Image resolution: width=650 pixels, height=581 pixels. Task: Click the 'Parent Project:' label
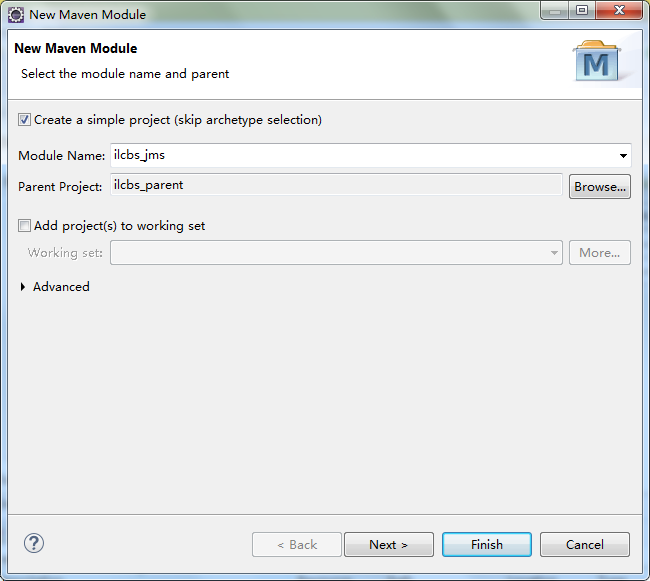(60, 186)
